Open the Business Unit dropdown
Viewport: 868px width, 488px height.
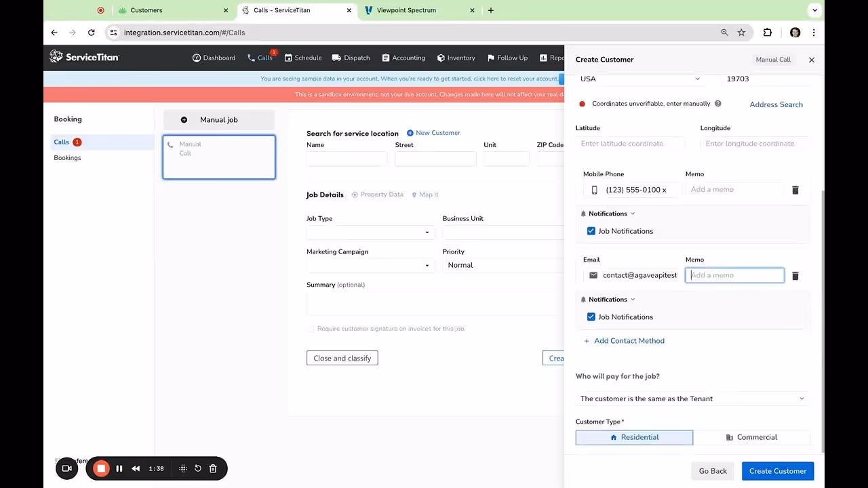click(503, 232)
